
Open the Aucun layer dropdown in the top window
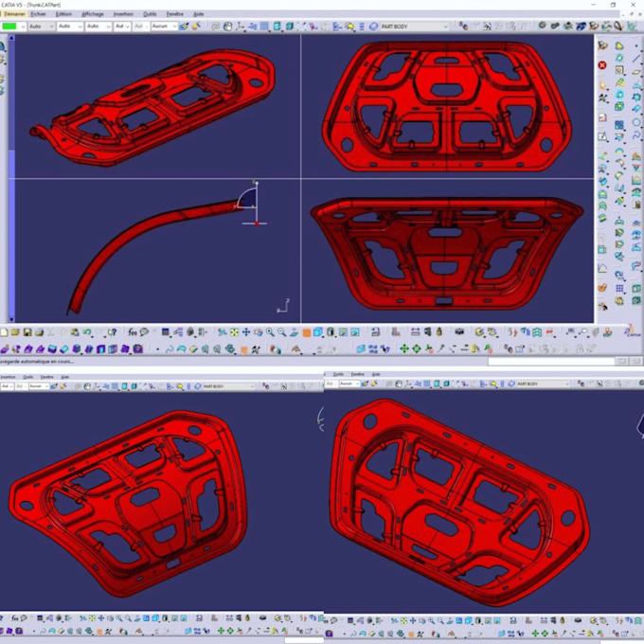click(164, 27)
